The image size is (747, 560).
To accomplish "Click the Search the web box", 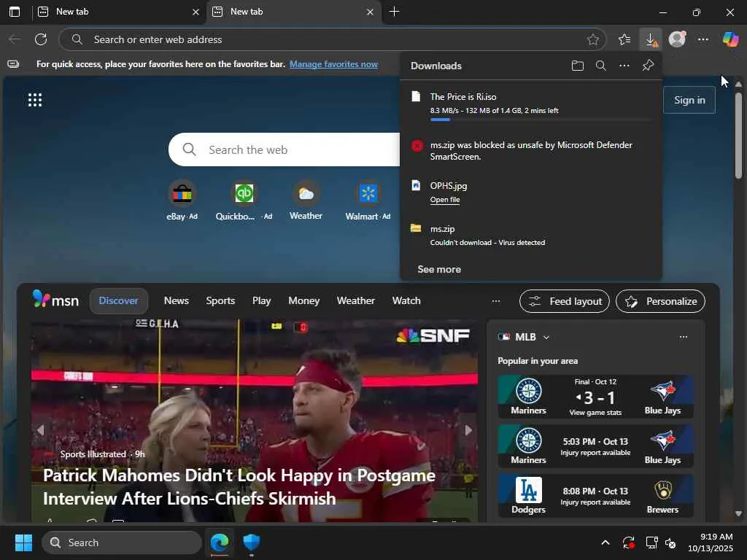I will 285,149.
